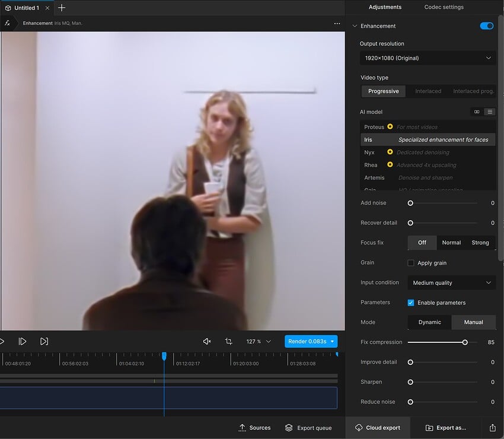Click the right panel scrollbar
Image resolution: width=504 pixels, height=439 pixels.
coord(501,138)
